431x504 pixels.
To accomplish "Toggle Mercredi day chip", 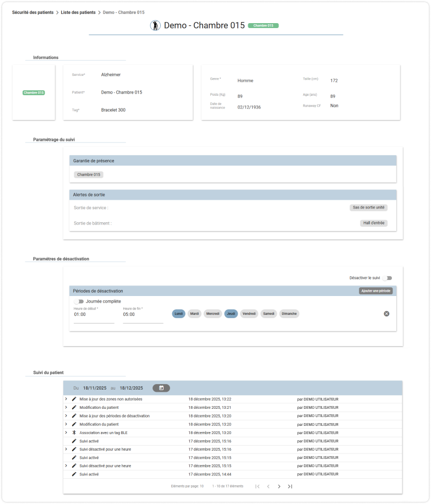I will pyautogui.click(x=212, y=314).
